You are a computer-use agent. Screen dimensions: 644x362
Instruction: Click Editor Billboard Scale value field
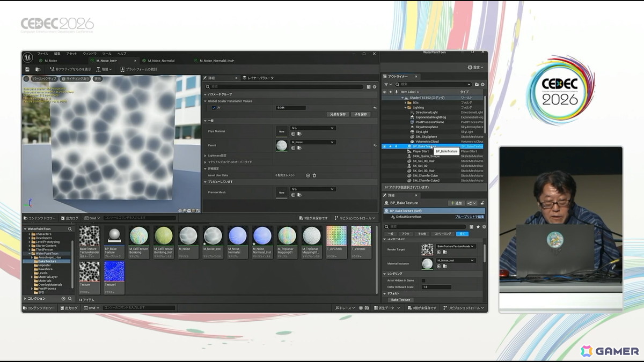pyautogui.click(x=436, y=287)
